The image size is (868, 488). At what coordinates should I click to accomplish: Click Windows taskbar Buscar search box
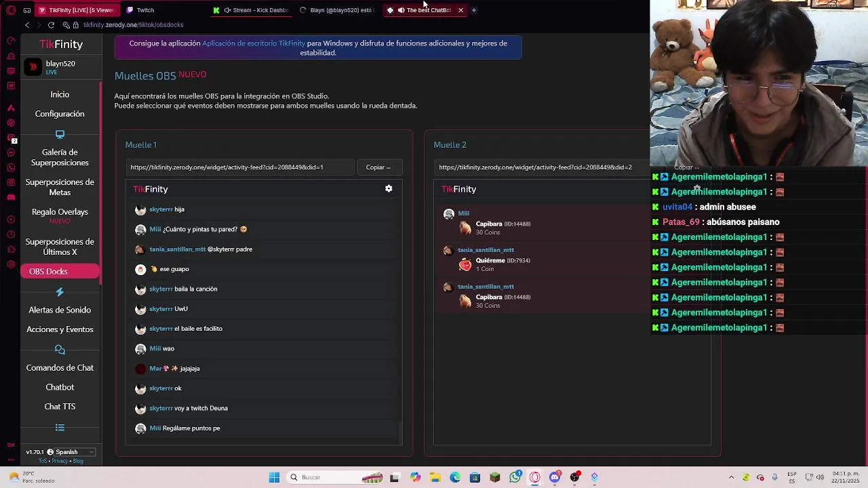click(x=335, y=477)
